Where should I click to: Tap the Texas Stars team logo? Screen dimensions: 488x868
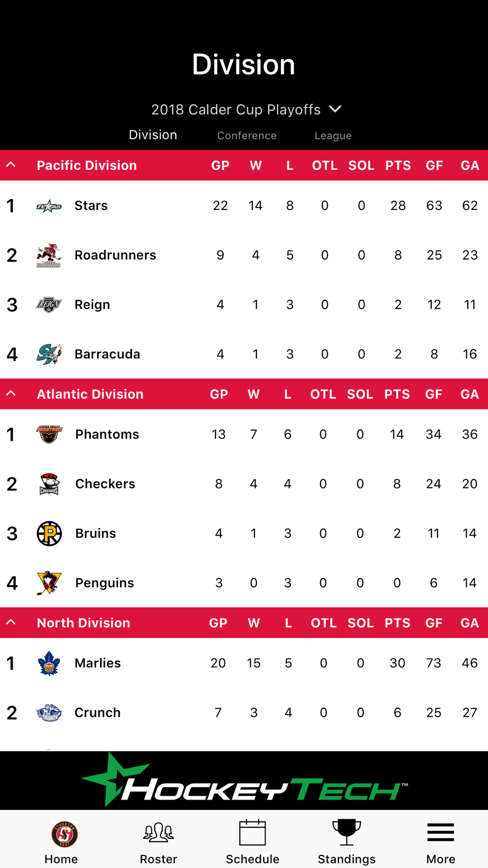click(x=49, y=206)
